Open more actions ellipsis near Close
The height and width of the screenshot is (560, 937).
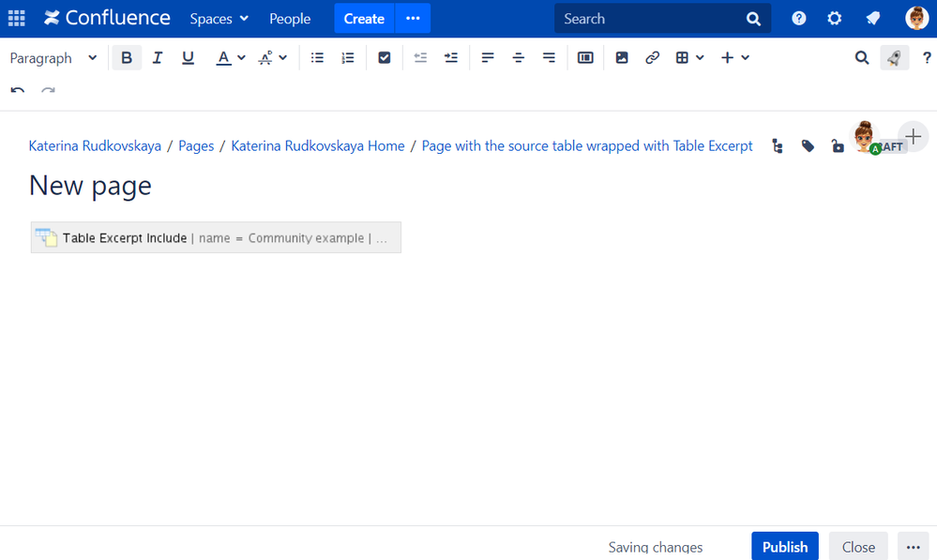pos(914,547)
